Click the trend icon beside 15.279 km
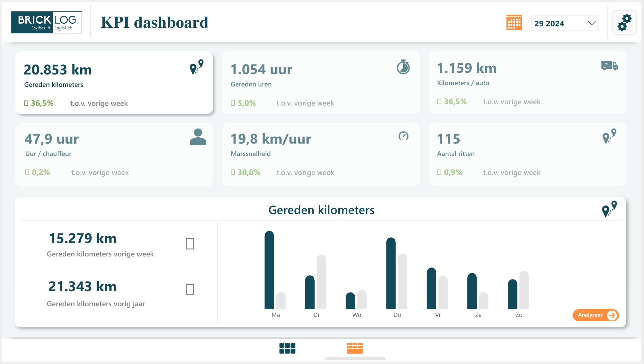 click(190, 244)
